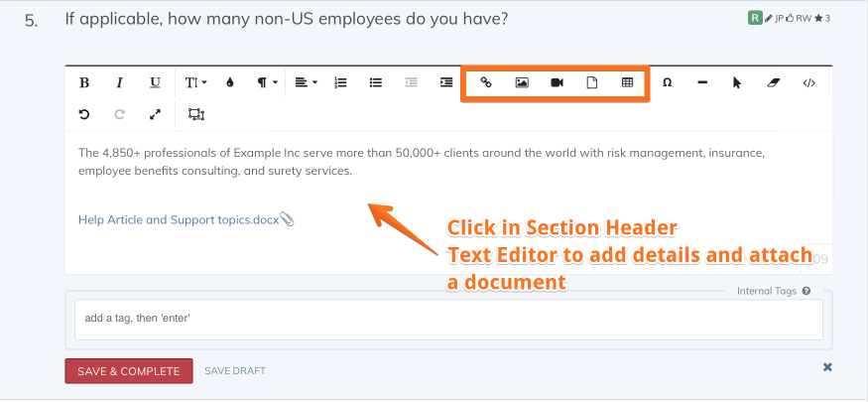Open the text color picker
Image resolution: width=868 pixels, height=402 pixels.
230,83
